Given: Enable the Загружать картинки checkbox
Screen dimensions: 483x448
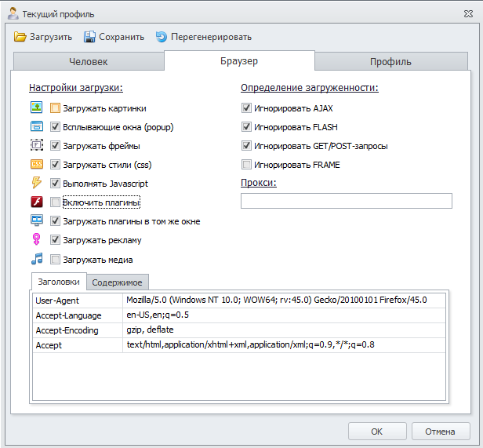Looking at the screenshot, I should click(56, 108).
